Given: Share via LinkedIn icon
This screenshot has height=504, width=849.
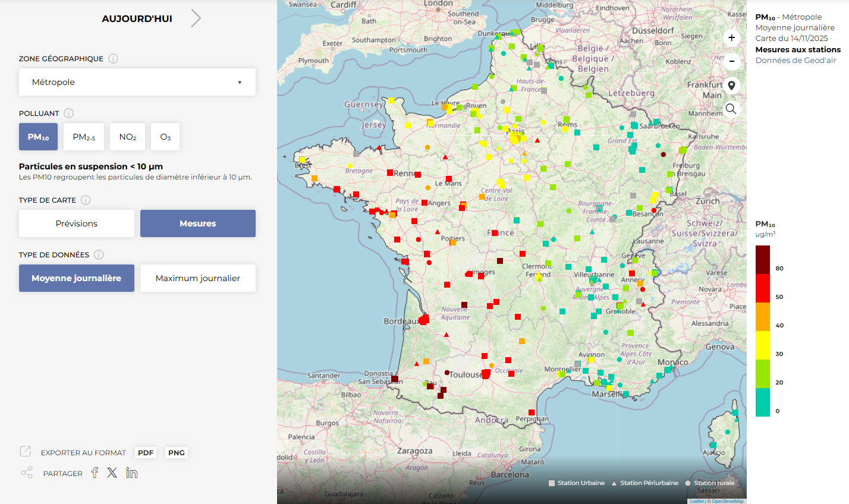Looking at the screenshot, I should (131, 473).
